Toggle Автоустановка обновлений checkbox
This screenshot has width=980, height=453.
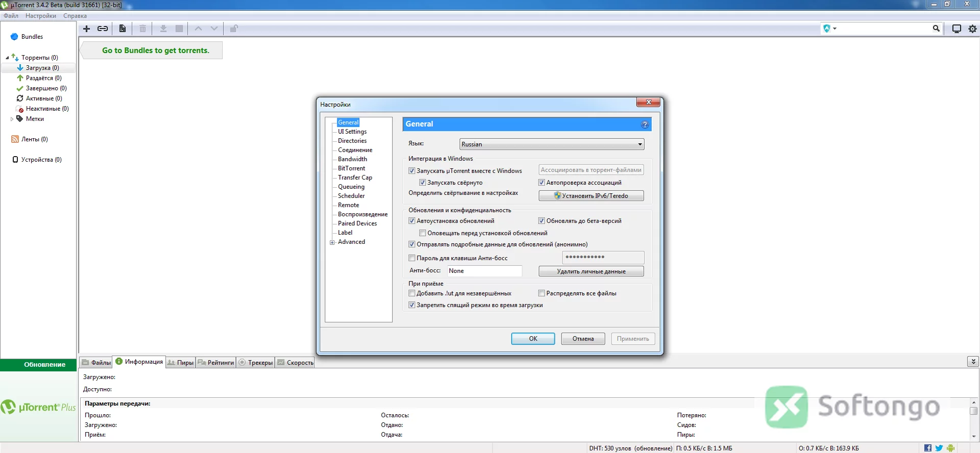[x=412, y=221]
